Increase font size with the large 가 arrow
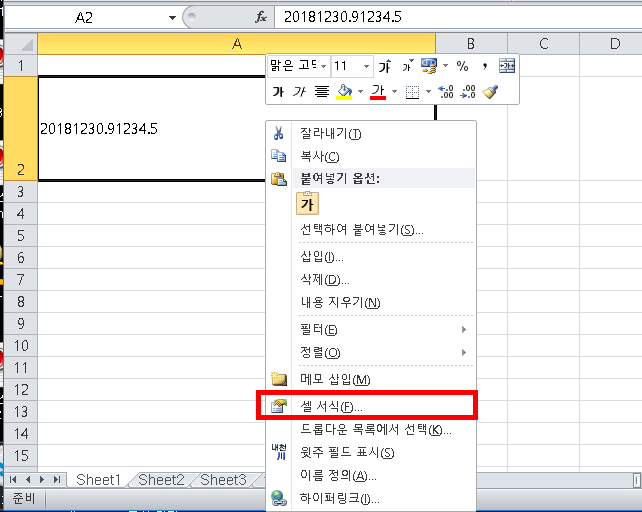Viewport: 642px width, 512px height. click(x=385, y=66)
